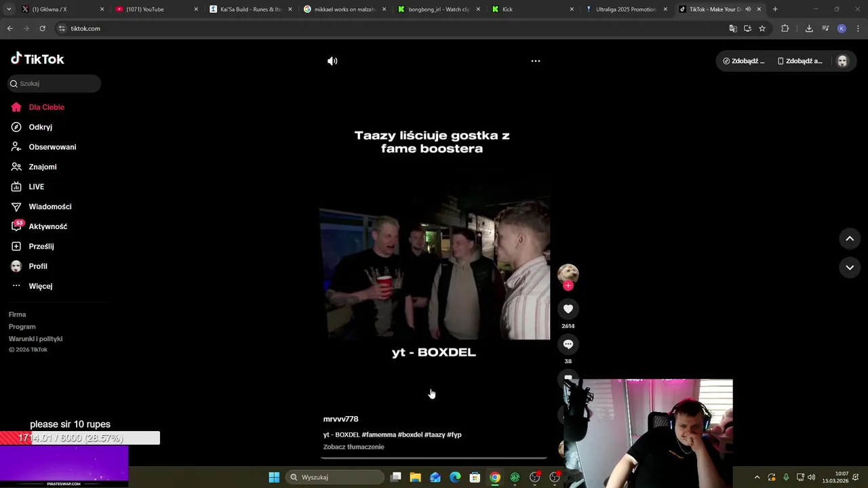868x488 pixels.
Task: Open Microsoft Store from taskbar
Action: coord(475,477)
